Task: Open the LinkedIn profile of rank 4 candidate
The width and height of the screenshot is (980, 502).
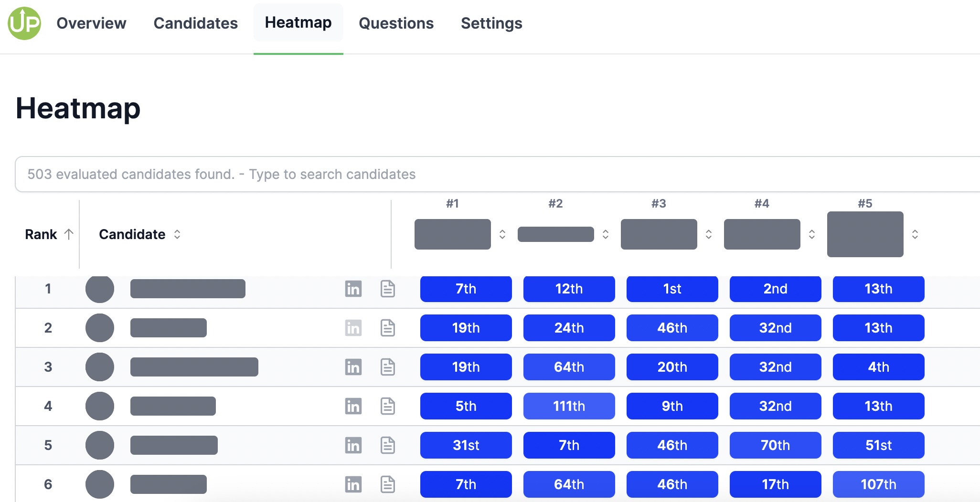Action: [x=354, y=406]
